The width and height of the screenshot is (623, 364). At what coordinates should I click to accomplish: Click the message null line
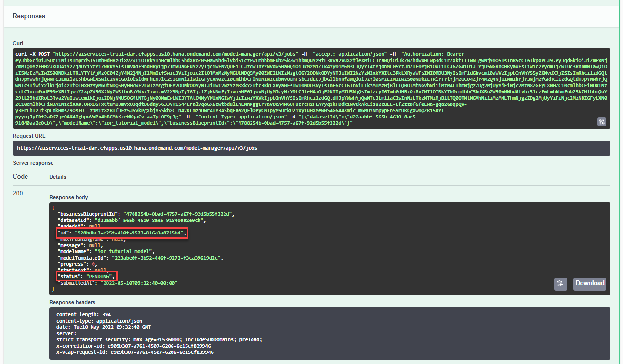click(80, 245)
